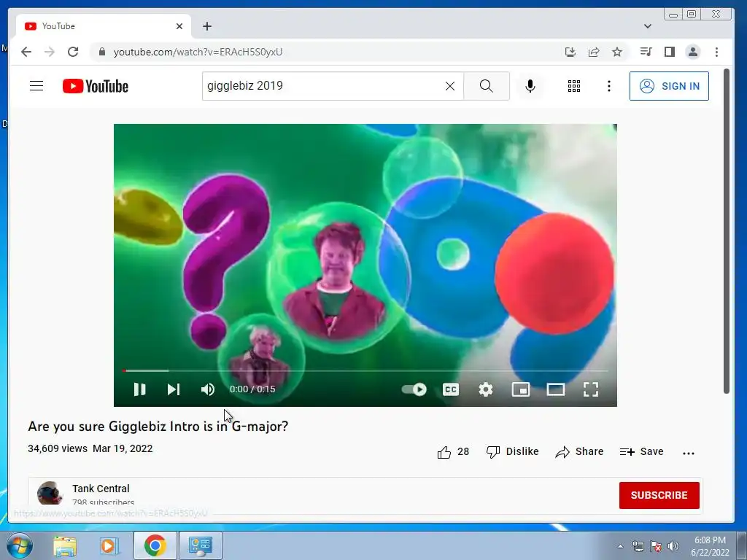This screenshot has height=560, width=747.
Task: Show hidden system tray icons
Action: (620, 546)
